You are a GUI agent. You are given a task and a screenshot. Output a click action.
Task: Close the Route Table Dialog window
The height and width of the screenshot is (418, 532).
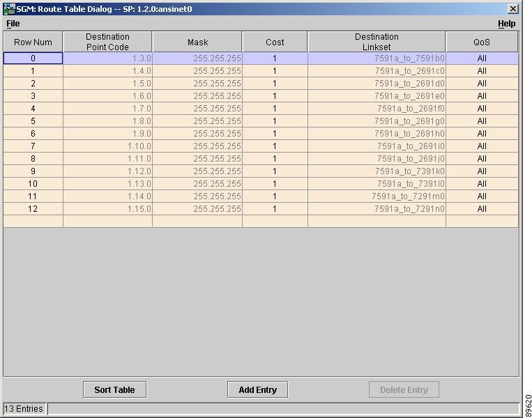tap(513, 9)
